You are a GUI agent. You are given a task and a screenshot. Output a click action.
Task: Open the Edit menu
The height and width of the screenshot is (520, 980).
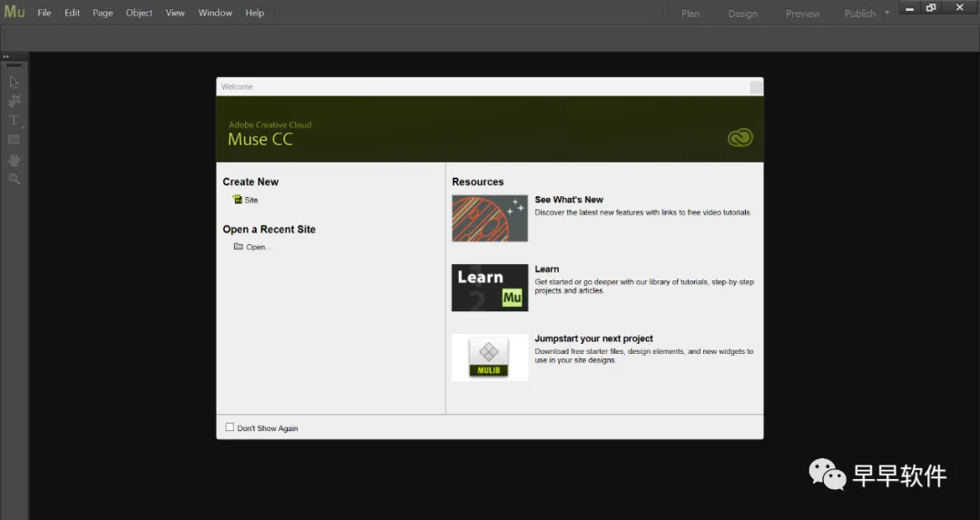coord(73,13)
